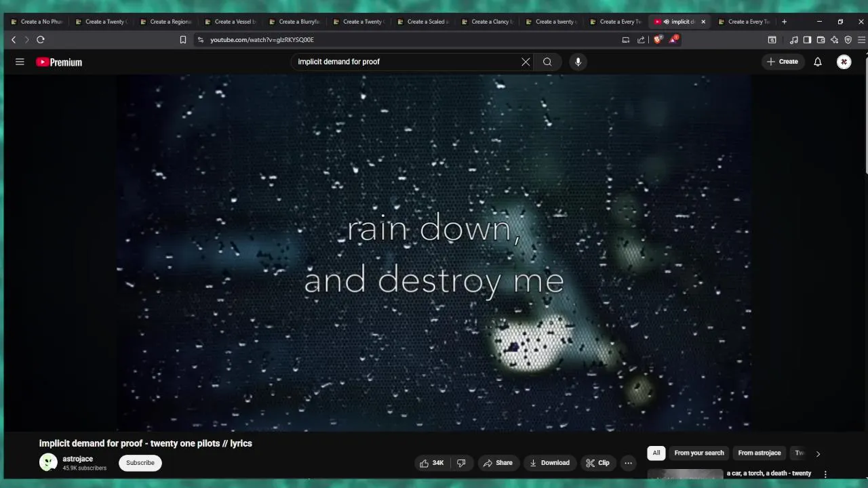
Task: Click the video title text
Action: (146, 443)
